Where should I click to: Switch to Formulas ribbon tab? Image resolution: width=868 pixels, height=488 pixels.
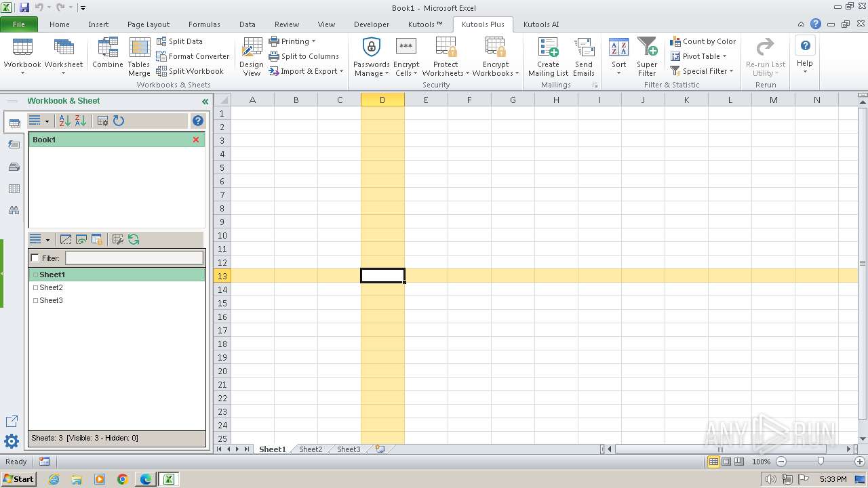point(204,24)
